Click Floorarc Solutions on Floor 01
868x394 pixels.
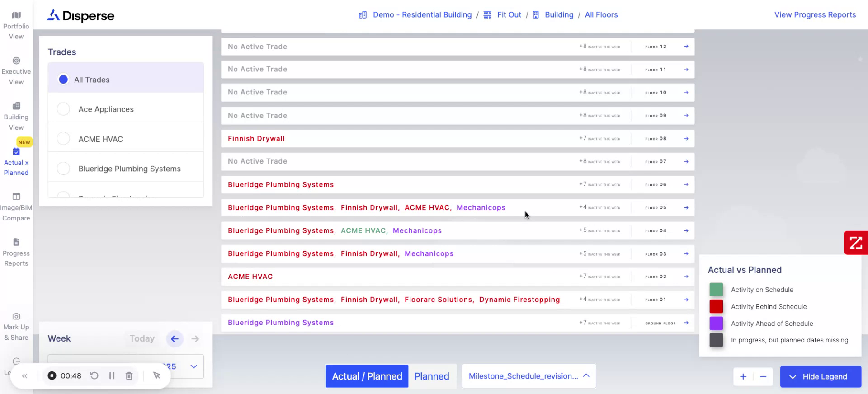click(439, 300)
